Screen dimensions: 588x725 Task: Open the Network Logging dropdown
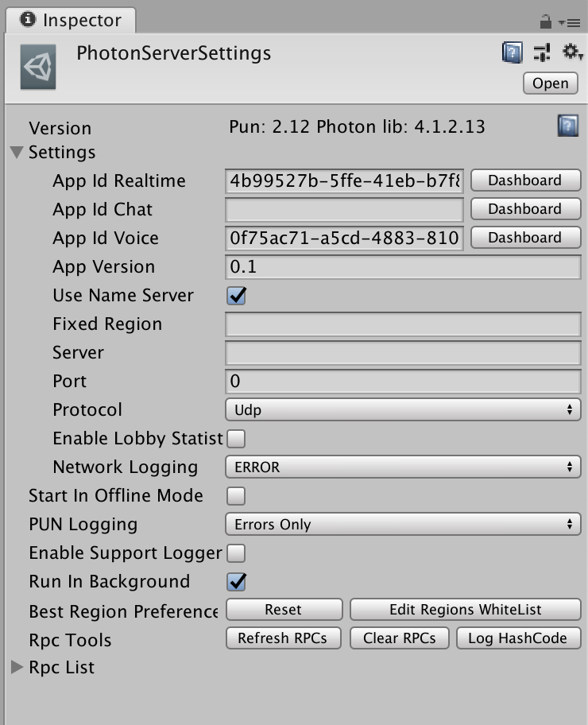(x=403, y=467)
